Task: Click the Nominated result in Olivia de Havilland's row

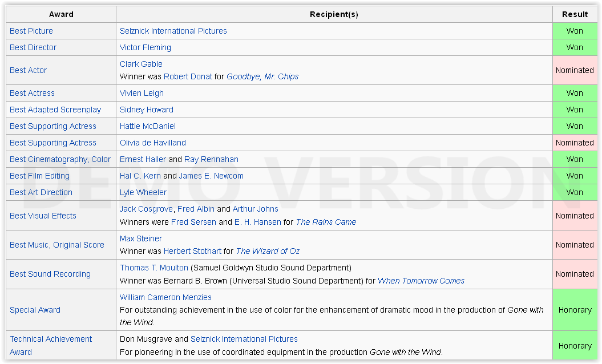Action: (575, 143)
